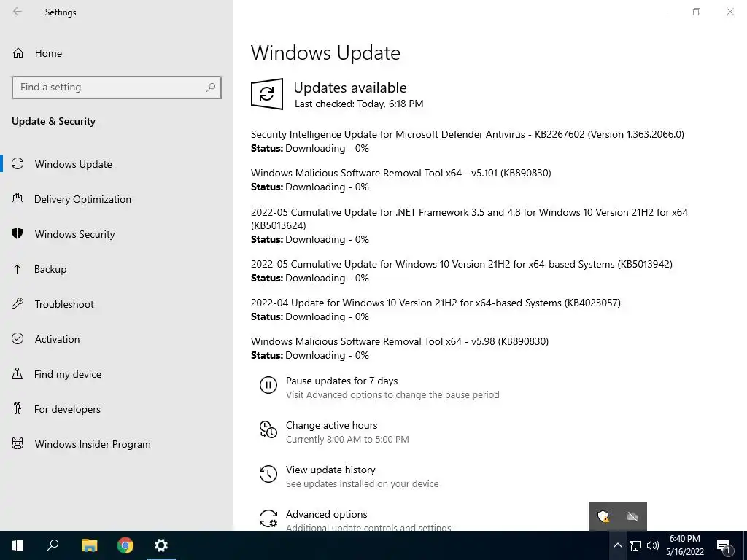Screen dimensions: 747x560
Task: Click the Home house icon
Action: click(x=18, y=52)
